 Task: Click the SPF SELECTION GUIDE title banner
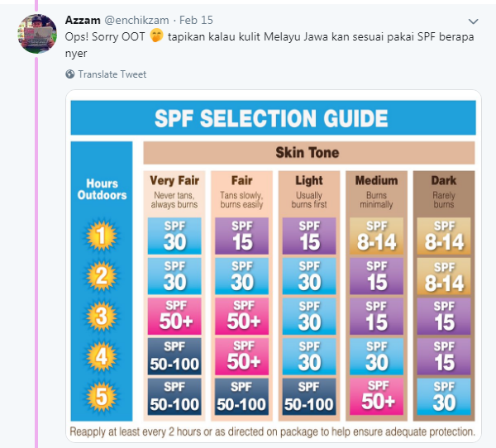(273, 117)
